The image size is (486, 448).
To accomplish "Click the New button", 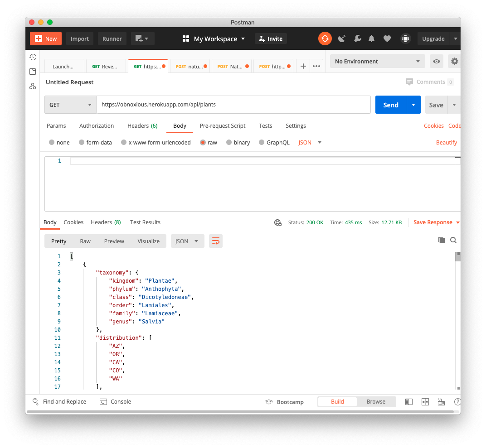I will pyautogui.click(x=45, y=39).
